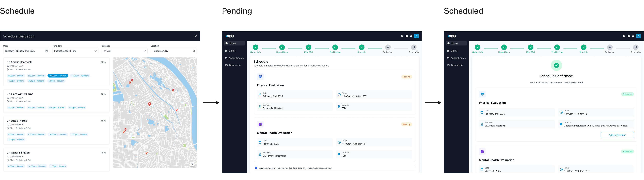Viewport: 644px width, 180px height.
Task: Click the Scheduled badge on Mental Health card
Action: [628, 151]
